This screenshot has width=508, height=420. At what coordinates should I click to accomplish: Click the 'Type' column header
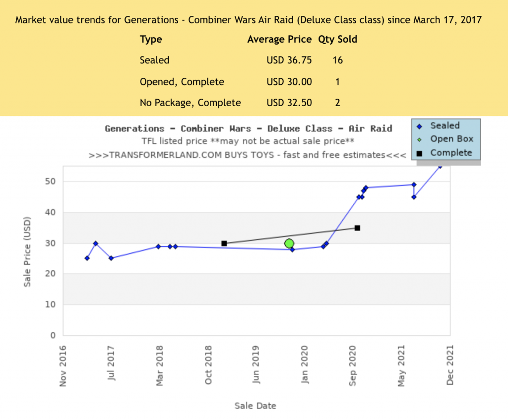pos(151,40)
